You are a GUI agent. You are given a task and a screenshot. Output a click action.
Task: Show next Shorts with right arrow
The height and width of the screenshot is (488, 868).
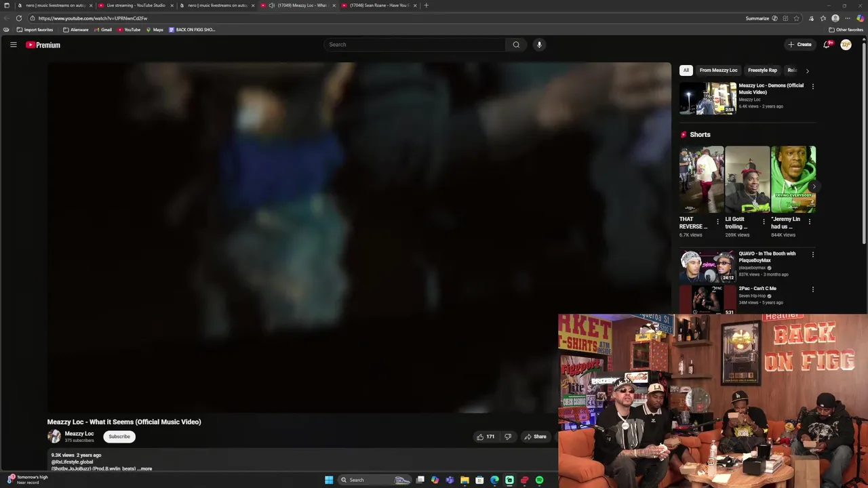pyautogui.click(x=813, y=186)
